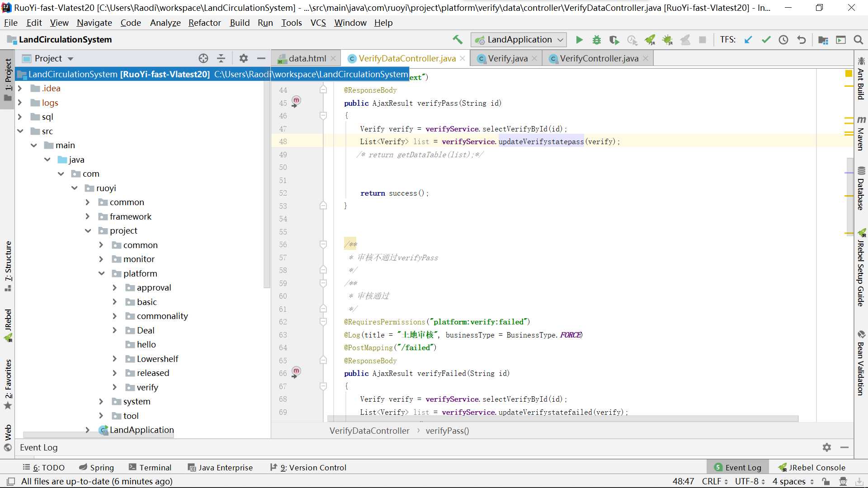
Task: Toggle the Structure side tab
Action: (x=8, y=266)
